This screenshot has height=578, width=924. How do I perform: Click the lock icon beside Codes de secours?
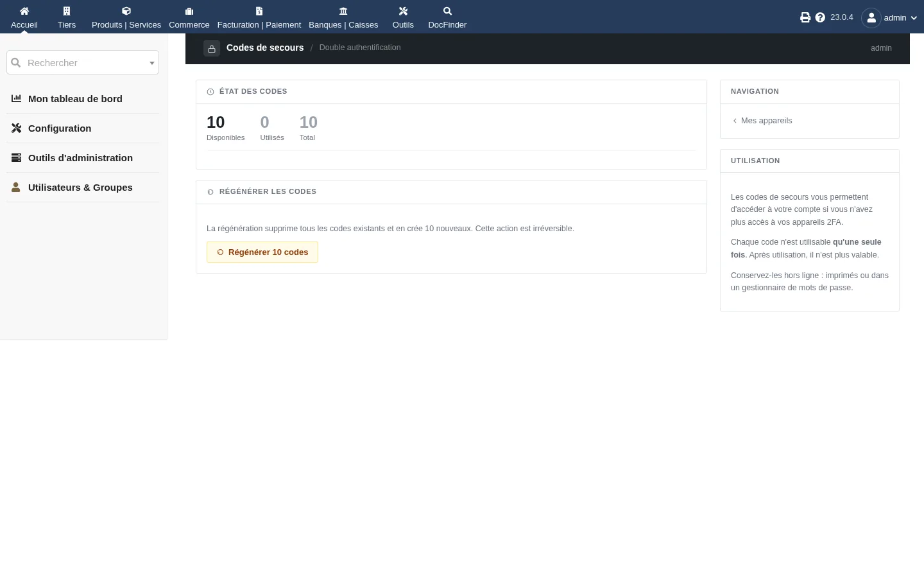[x=212, y=48]
